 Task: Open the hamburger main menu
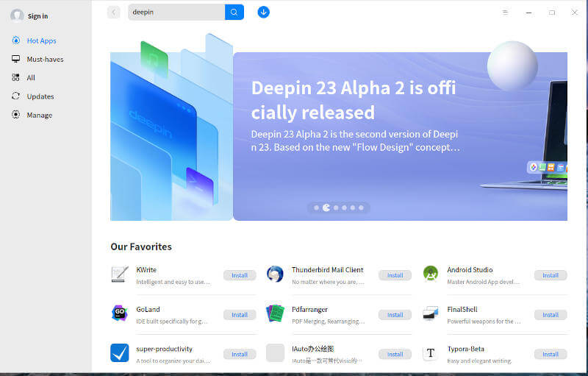point(505,13)
